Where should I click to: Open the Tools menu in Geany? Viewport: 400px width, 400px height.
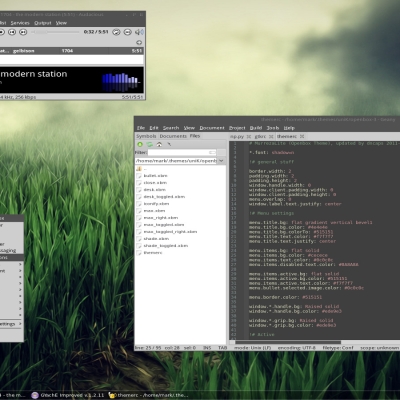[273, 128]
